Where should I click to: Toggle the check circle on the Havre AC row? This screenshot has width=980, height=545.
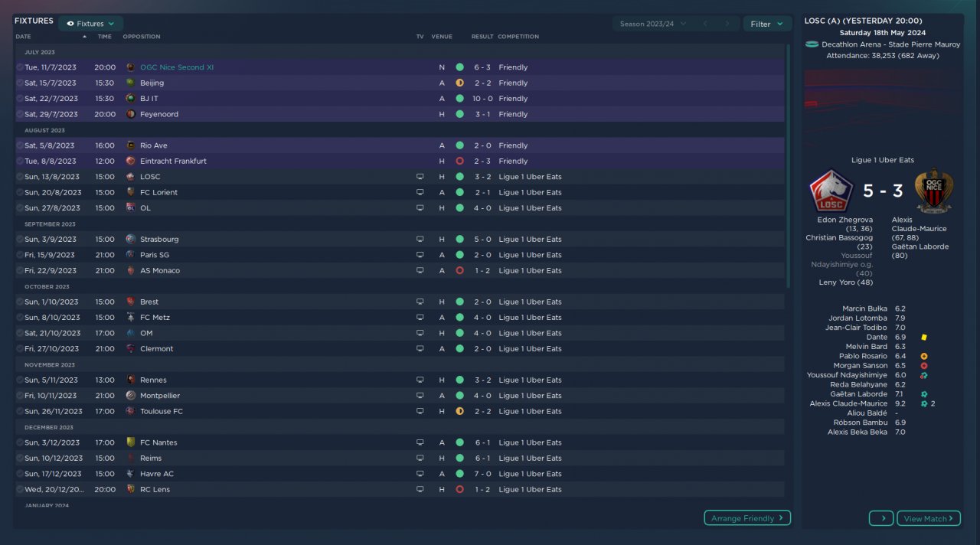click(x=20, y=474)
